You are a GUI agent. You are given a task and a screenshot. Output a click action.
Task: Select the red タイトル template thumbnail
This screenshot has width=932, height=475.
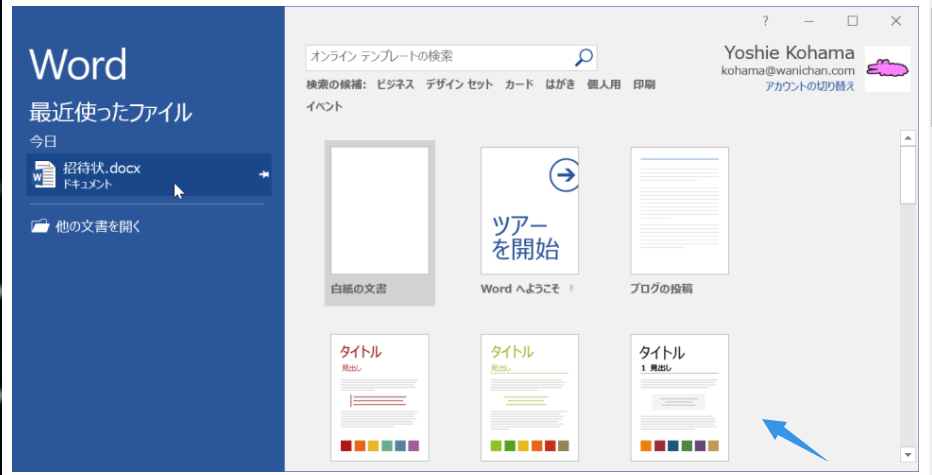click(x=380, y=398)
